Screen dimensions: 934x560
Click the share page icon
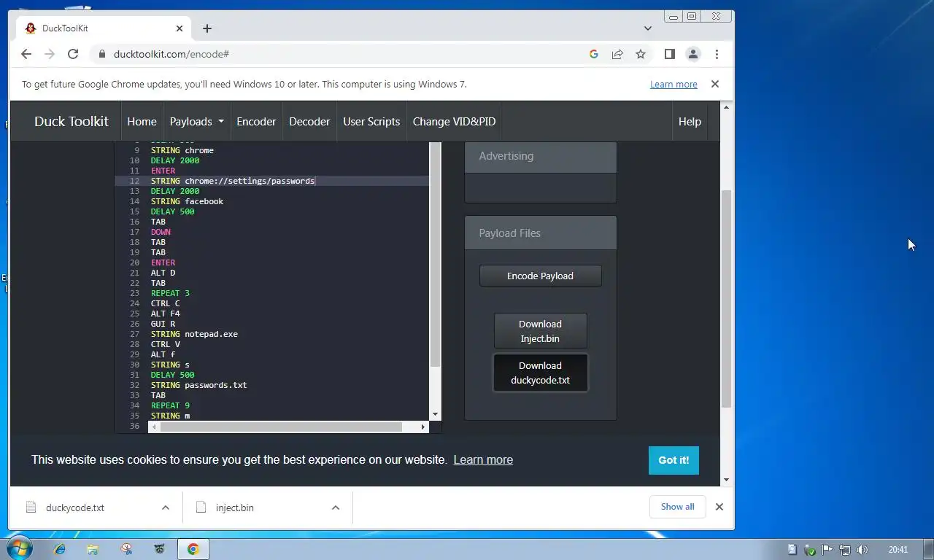[617, 54]
